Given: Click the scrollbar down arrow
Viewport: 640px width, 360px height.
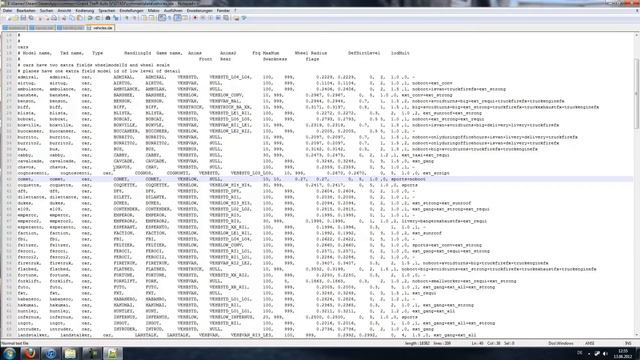Looking at the screenshot, I should pos(636,335).
